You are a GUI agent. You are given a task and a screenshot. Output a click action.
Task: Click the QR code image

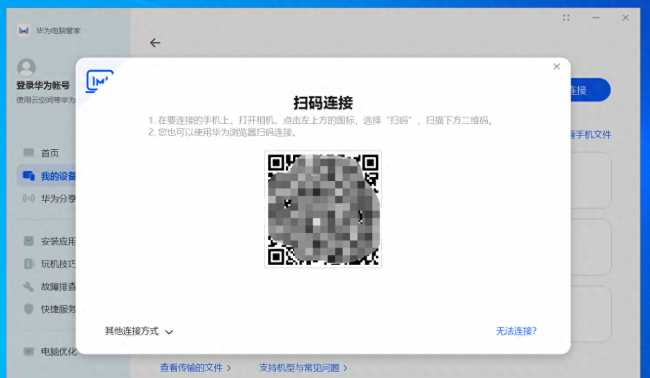point(323,209)
